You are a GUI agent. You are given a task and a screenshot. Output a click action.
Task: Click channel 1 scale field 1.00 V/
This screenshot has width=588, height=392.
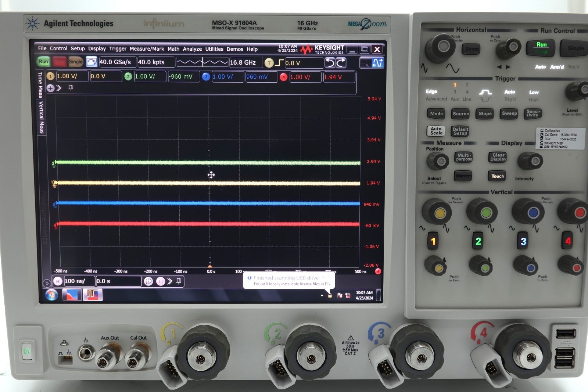(x=72, y=76)
